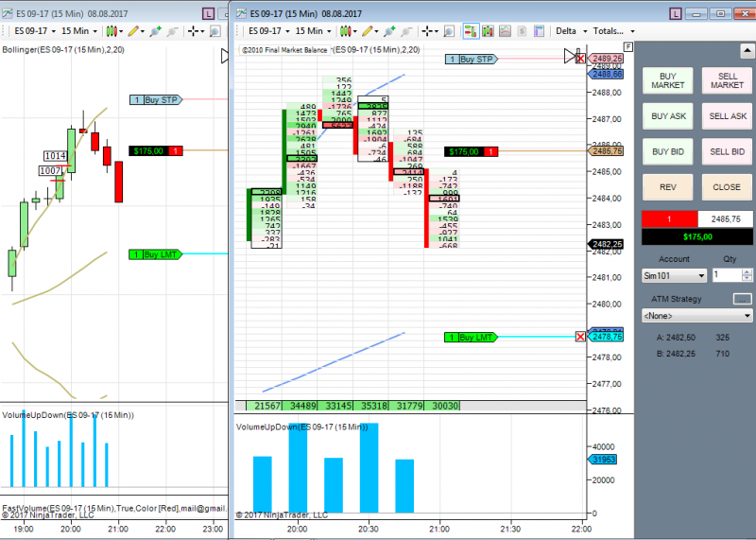Open chart Properties icon in right toolbar
This screenshot has height=540, width=756.
coord(539,31)
